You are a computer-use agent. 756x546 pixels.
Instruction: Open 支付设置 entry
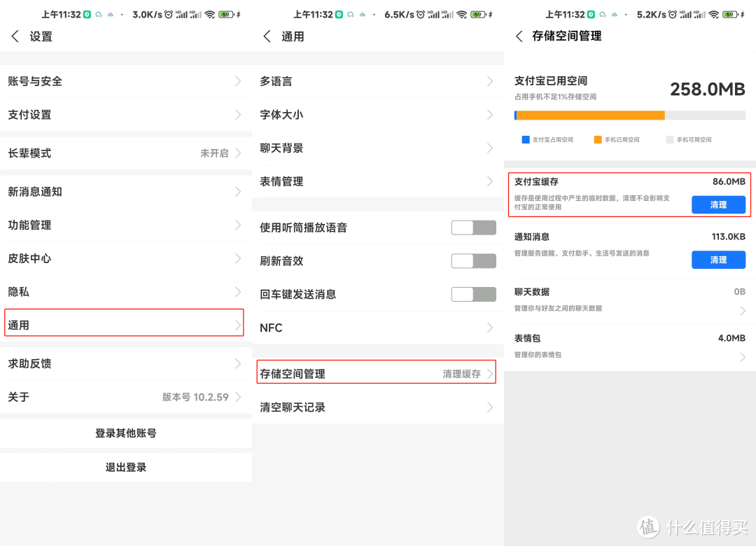coord(126,115)
